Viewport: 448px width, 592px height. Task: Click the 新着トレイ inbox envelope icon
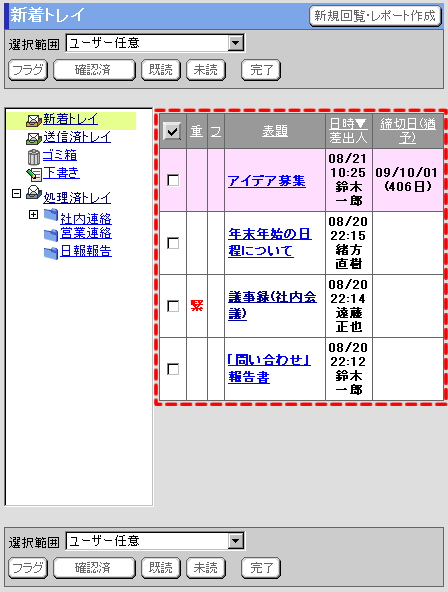click(34, 121)
